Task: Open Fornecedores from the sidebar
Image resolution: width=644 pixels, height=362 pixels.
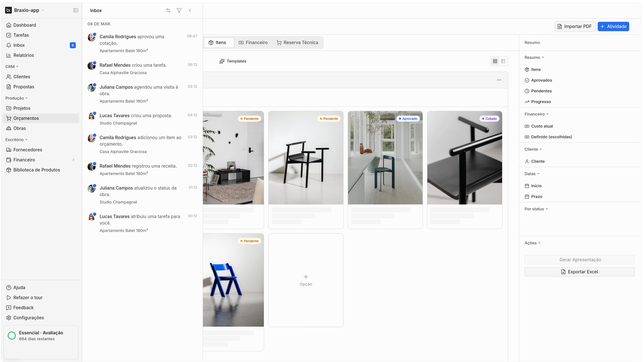Action: (x=28, y=150)
